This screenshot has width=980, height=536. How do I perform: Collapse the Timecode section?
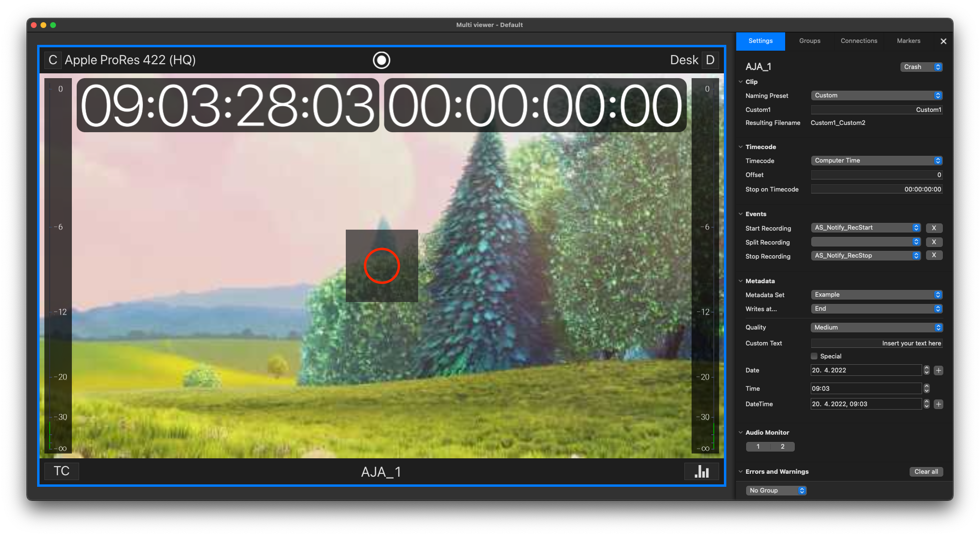pos(741,147)
